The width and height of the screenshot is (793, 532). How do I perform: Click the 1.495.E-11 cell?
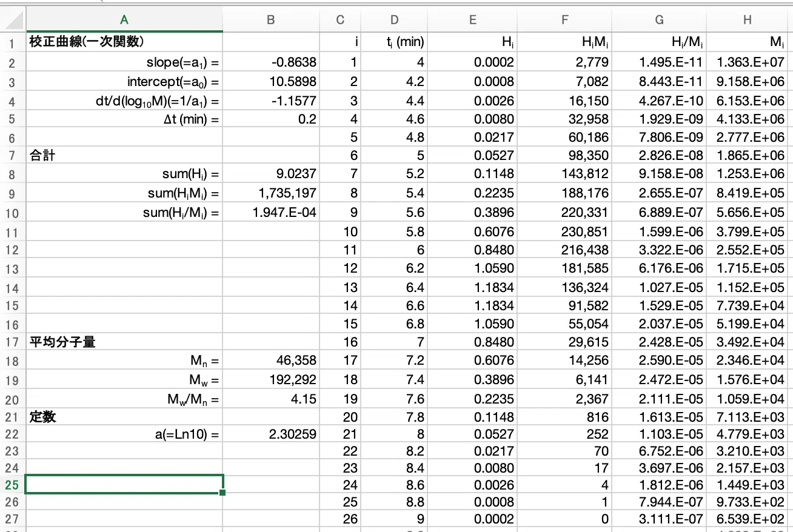tap(659, 62)
